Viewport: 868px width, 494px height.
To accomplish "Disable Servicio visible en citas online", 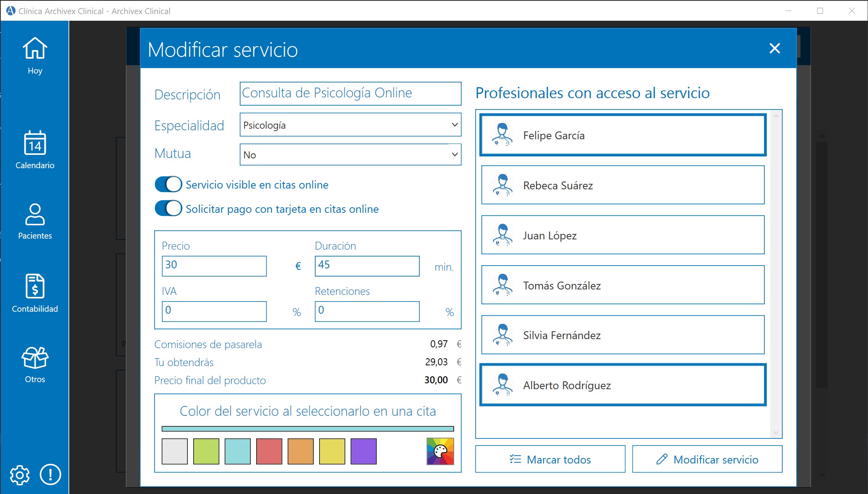I will coord(168,184).
